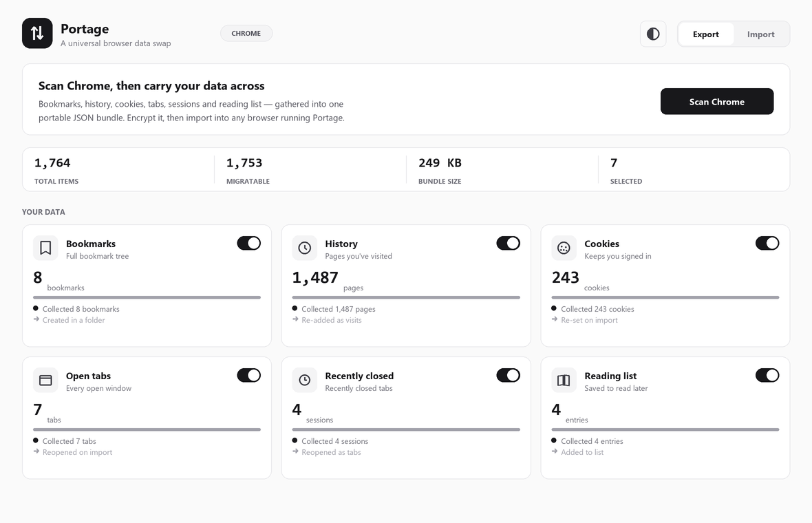812x523 pixels.
Task: Click 'Keeps you signed in' subtitle
Action: 618,256
